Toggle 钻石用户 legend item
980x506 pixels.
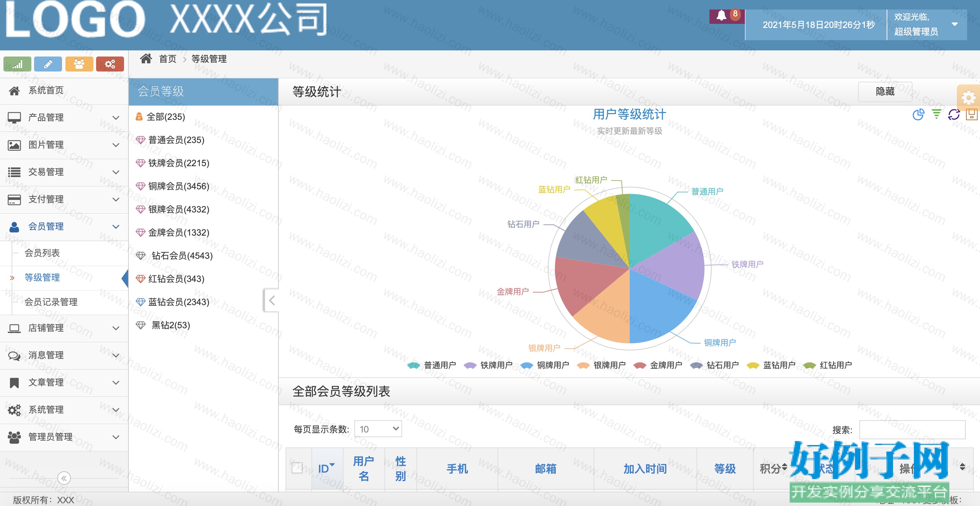pyautogui.click(x=714, y=365)
